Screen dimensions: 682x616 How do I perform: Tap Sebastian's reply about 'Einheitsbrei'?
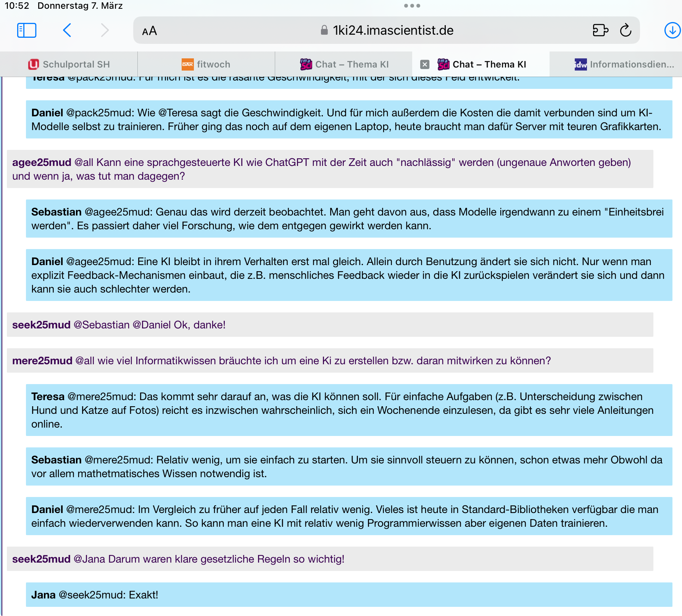[x=349, y=219]
